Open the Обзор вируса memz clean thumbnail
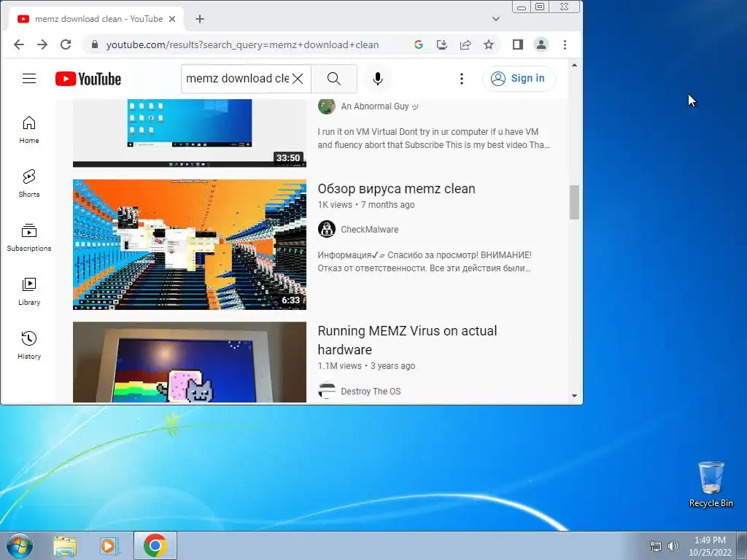The width and height of the screenshot is (747, 560). (190, 244)
